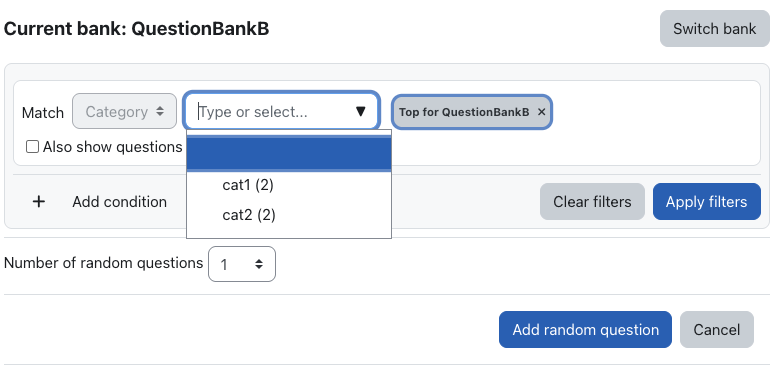Click the Add random question button

tap(585, 330)
